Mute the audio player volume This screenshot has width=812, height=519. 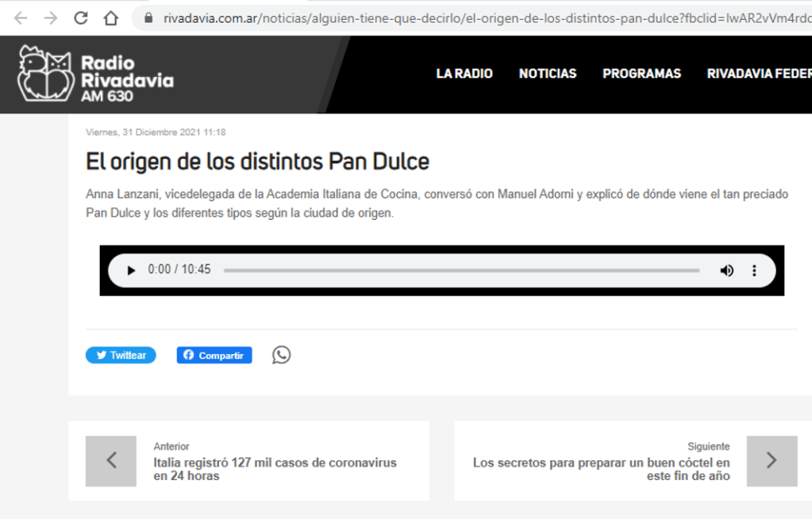click(726, 270)
